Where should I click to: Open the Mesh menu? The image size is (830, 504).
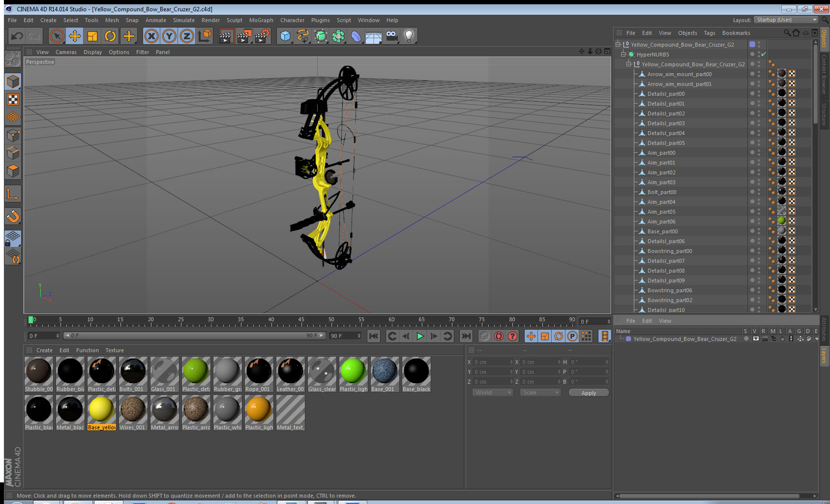[x=112, y=20]
